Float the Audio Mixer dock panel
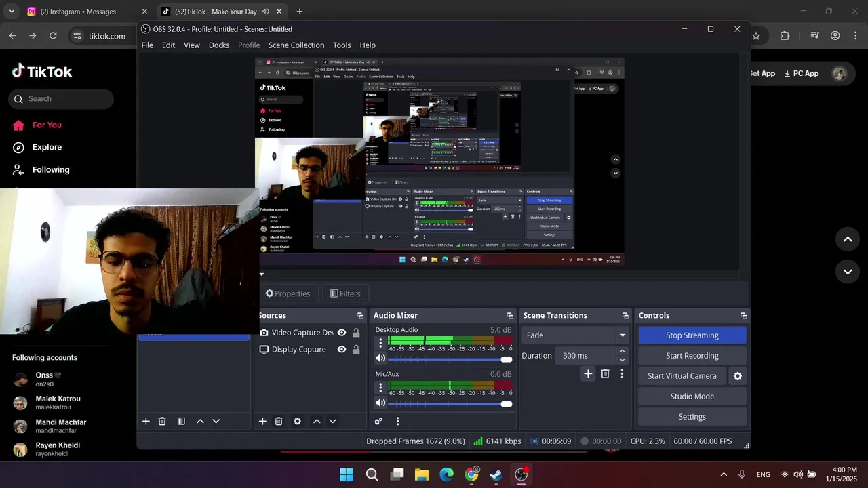Viewport: 868px width, 488px height. [x=510, y=315]
